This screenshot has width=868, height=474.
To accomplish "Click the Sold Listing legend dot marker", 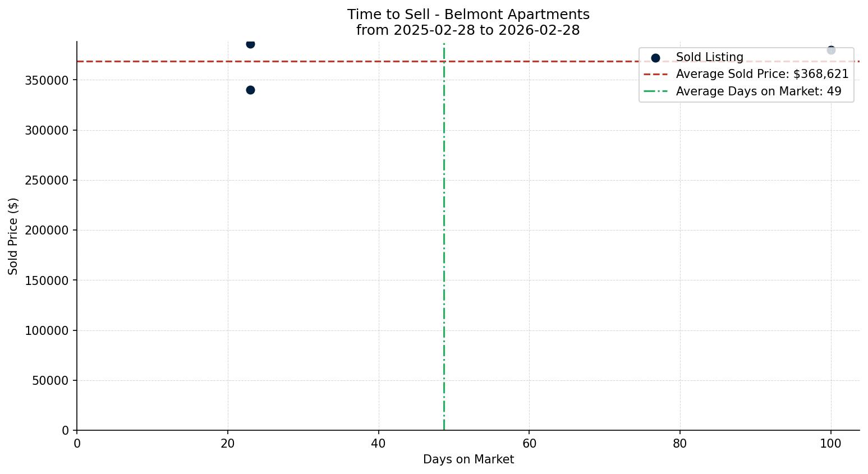I will [655, 58].
